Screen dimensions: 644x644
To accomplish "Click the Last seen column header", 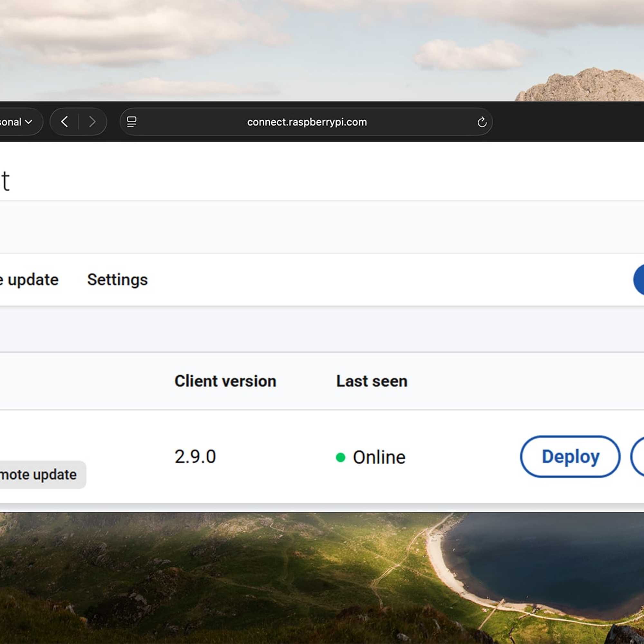I will click(x=372, y=381).
